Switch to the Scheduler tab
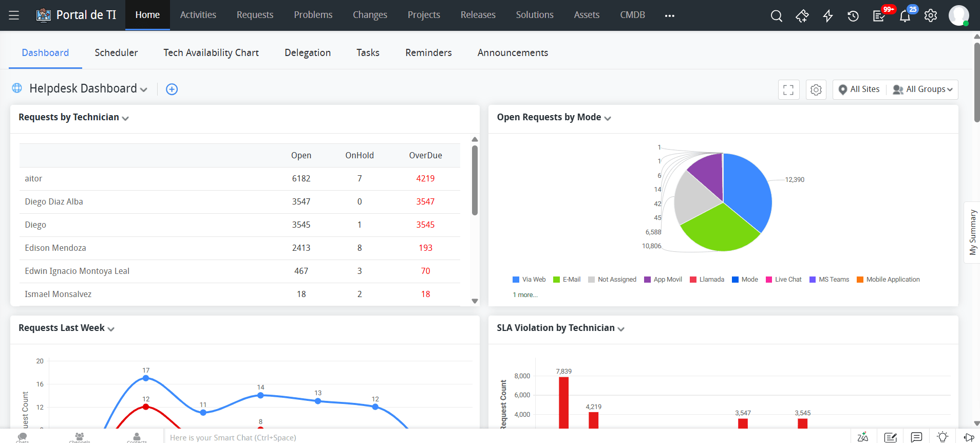The width and height of the screenshot is (980, 443). coord(116,53)
